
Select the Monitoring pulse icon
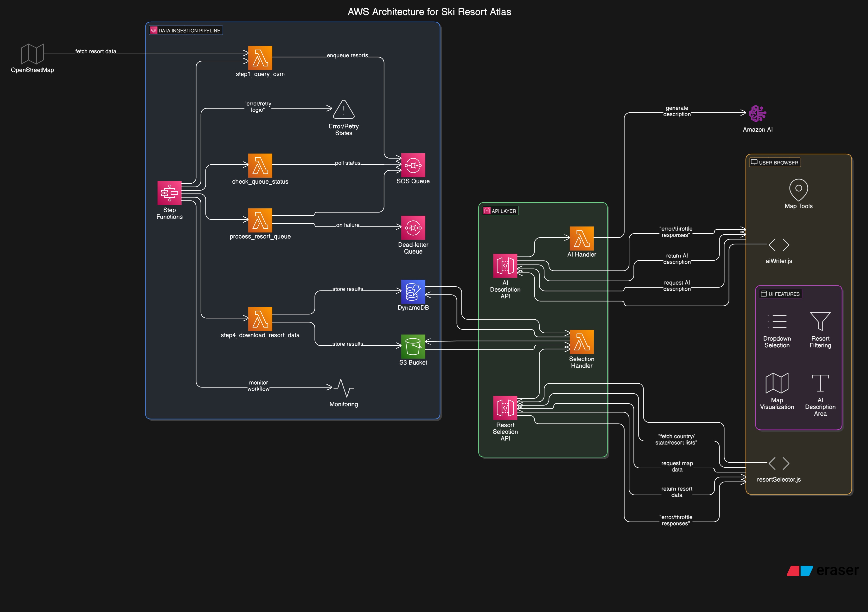[x=343, y=388]
